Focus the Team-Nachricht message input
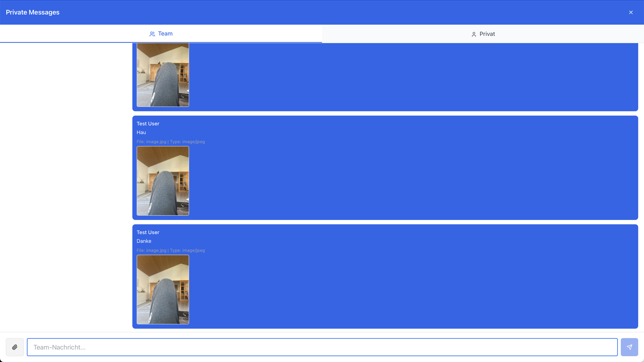The image size is (644, 362). coord(322,347)
